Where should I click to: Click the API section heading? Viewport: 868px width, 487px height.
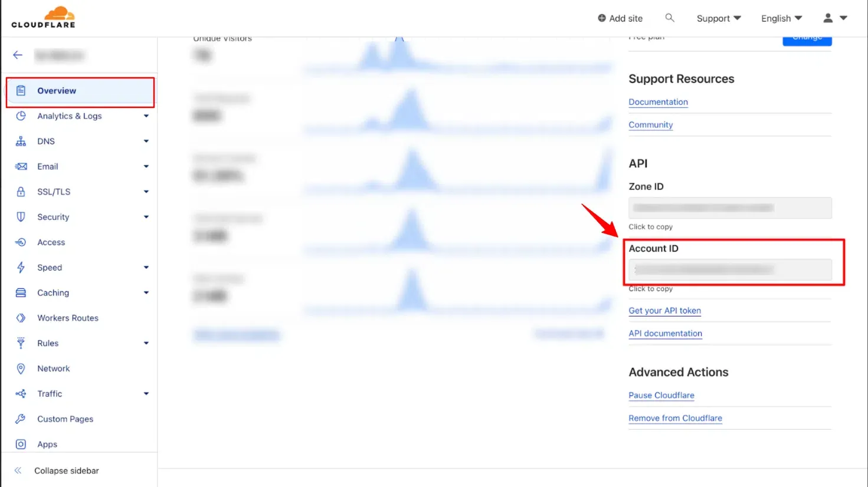(x=638, y=163)
